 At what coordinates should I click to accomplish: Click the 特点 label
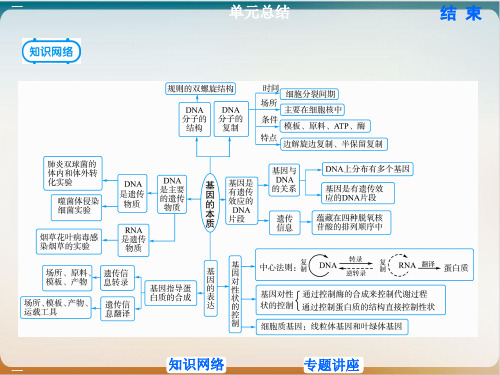[269, 137]
